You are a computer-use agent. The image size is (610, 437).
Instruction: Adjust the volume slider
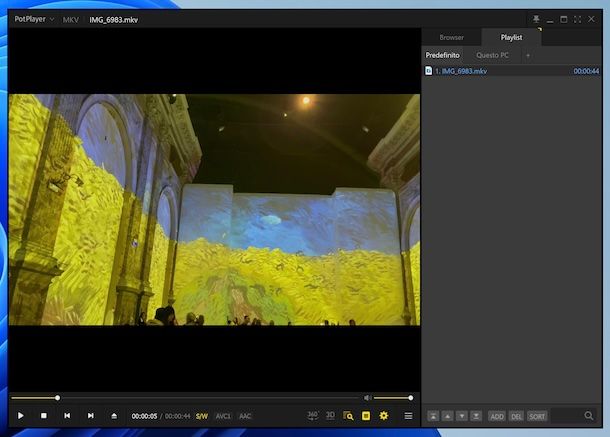pos(393,398)
